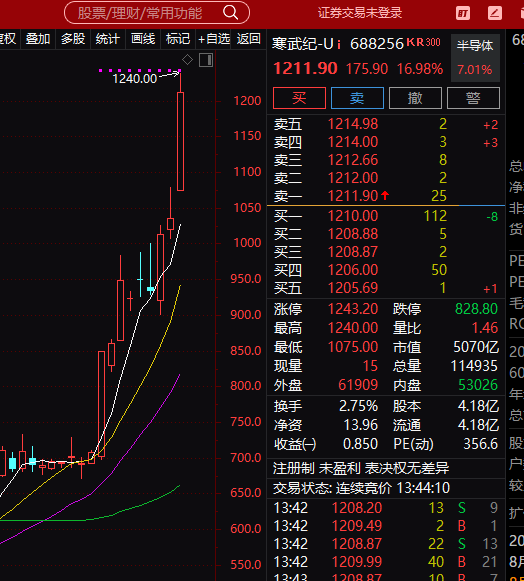Viewport: 524px width, 581px height.
Task: Select 卖四 price 1214.00
Action: (353, 142)
